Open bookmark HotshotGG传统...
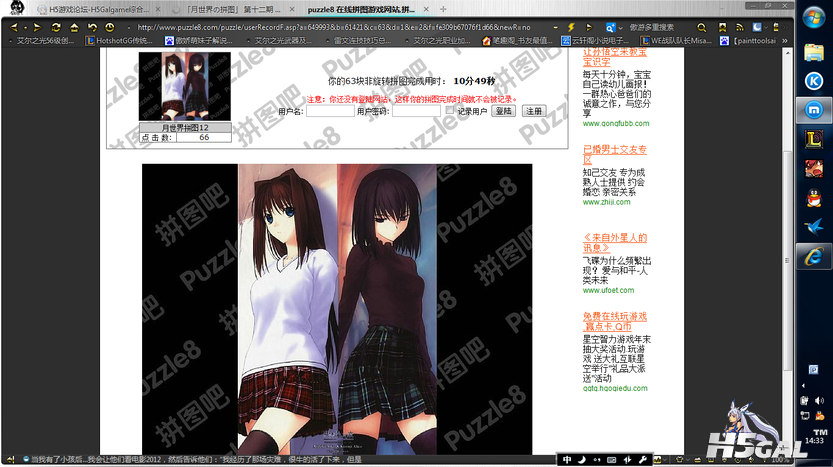This screenshot has width=833, height=467. point(120,40)
